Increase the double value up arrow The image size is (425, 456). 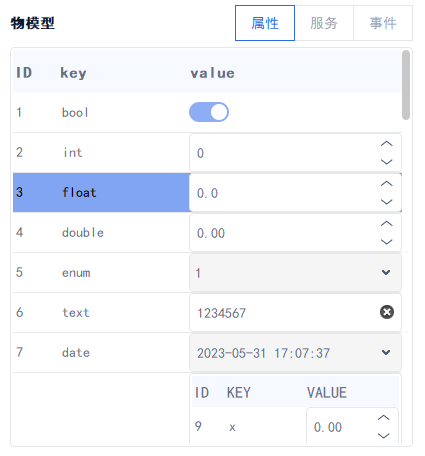click(386, 224)
